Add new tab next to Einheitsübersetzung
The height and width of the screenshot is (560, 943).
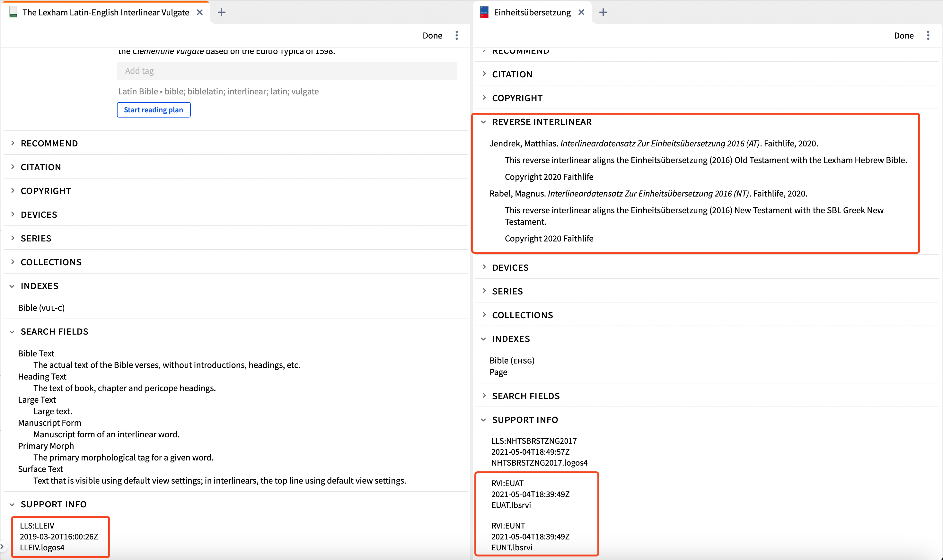click(603, 13)
